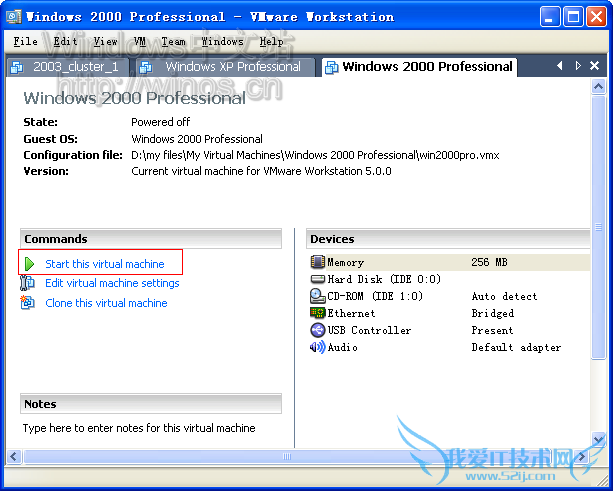Click Clone this virtual machine link
613x491 pixels.
coord(106,303)
